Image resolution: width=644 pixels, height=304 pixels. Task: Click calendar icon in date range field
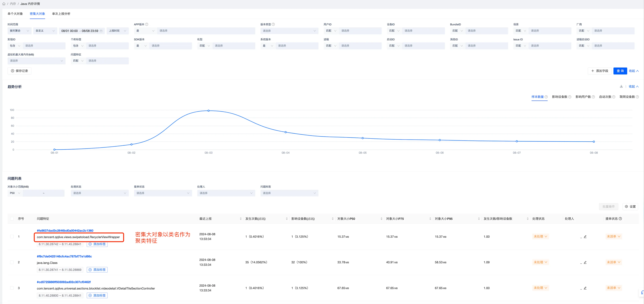coord(101,31)
